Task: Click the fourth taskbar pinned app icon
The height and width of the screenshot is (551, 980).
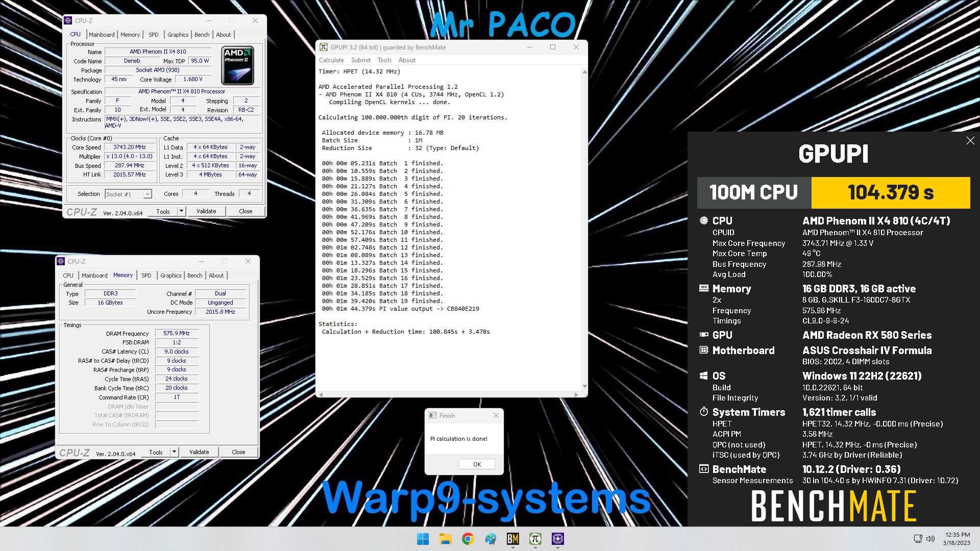Action: (x=491, y=539)
